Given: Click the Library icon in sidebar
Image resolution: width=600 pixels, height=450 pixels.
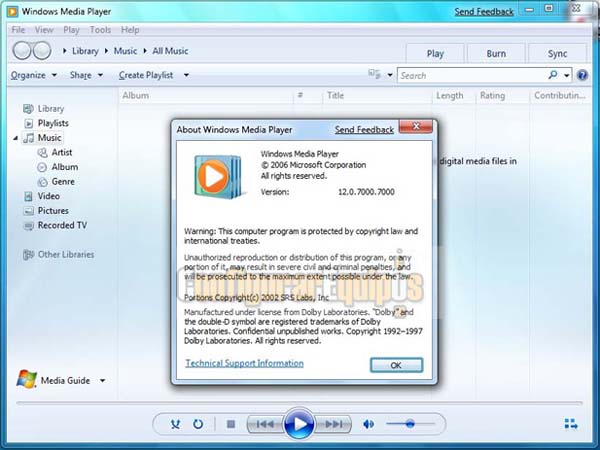Looking at the screenshot, I should (28, 109).
